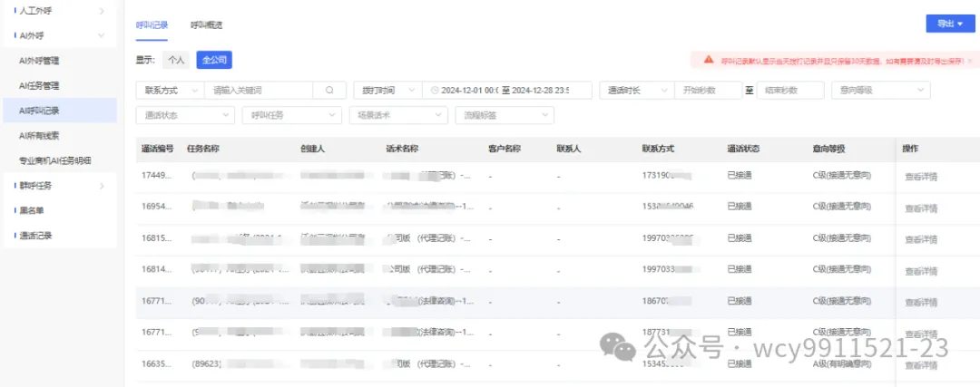
Task: Focus the 结束秒数 input field
Action: pos(790,91)
